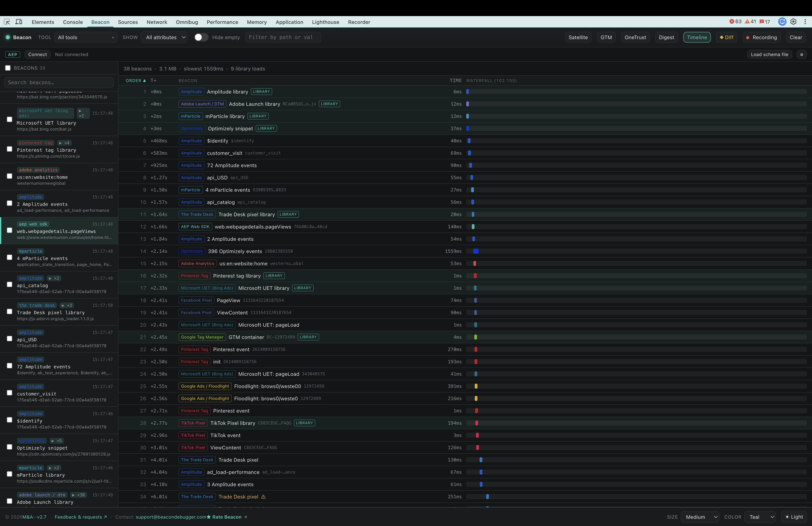Activate the inspect element picker icon
The width and height of the screenshot is (812, 526).
click(x=7, y=22)
